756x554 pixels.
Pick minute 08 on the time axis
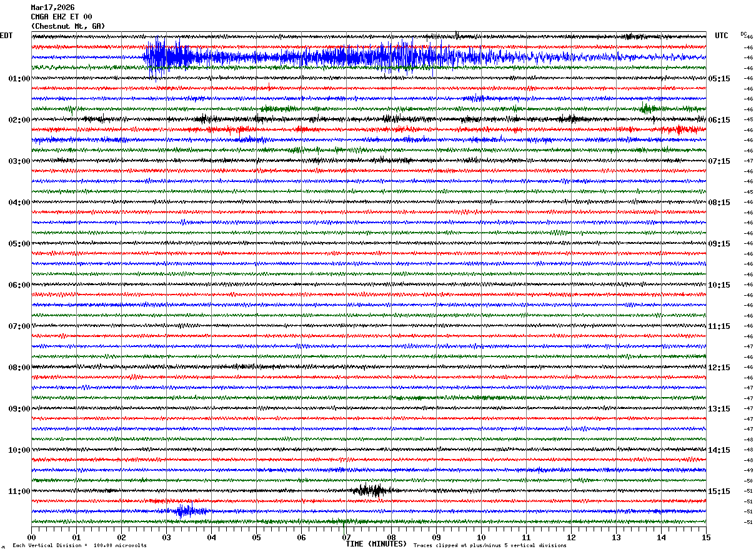391,537
